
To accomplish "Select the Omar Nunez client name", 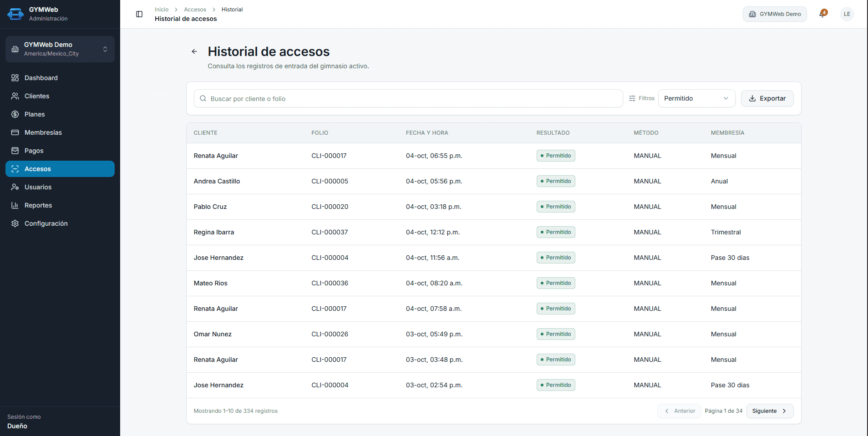I will tap(213, 334).
